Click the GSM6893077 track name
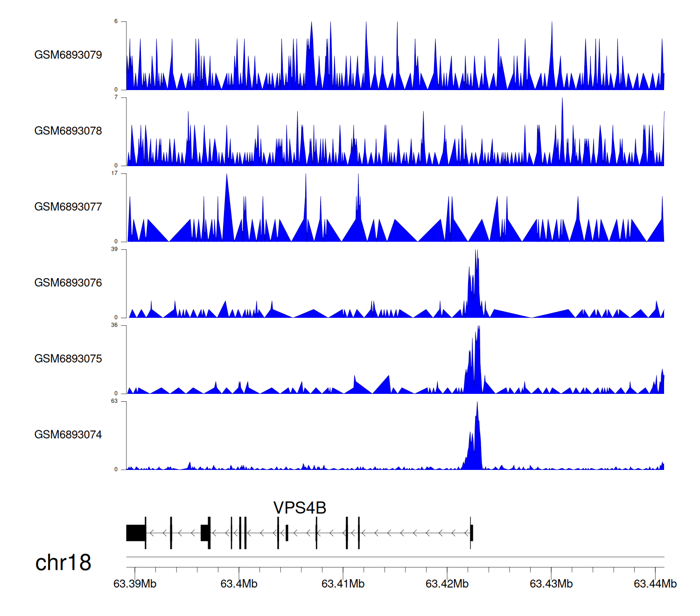Screen dimensions: 700x616 [68, 207]
